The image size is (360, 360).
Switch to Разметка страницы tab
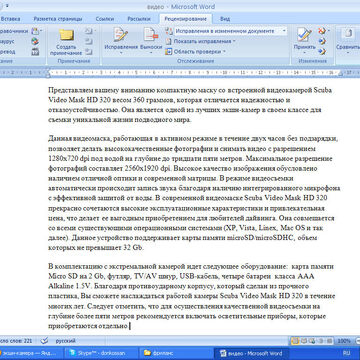point(58,19)
